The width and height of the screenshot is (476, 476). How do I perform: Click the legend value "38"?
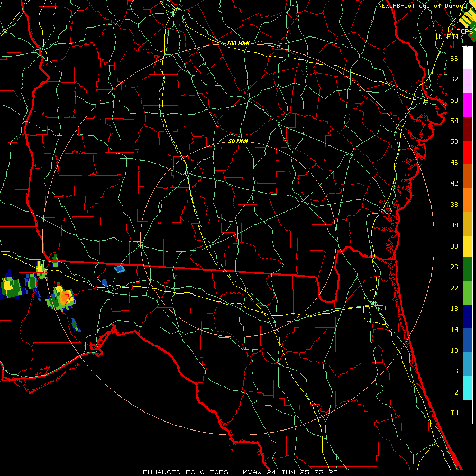coord(454,204)
